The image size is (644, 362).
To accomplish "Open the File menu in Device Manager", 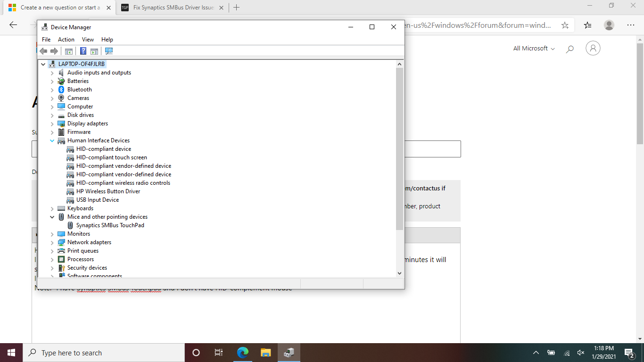I will point(46,40).
